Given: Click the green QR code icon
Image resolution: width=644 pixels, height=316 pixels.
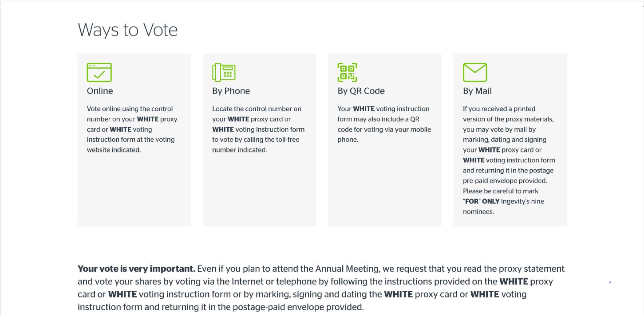Looking at the screenshot, I should coord(347,72).
